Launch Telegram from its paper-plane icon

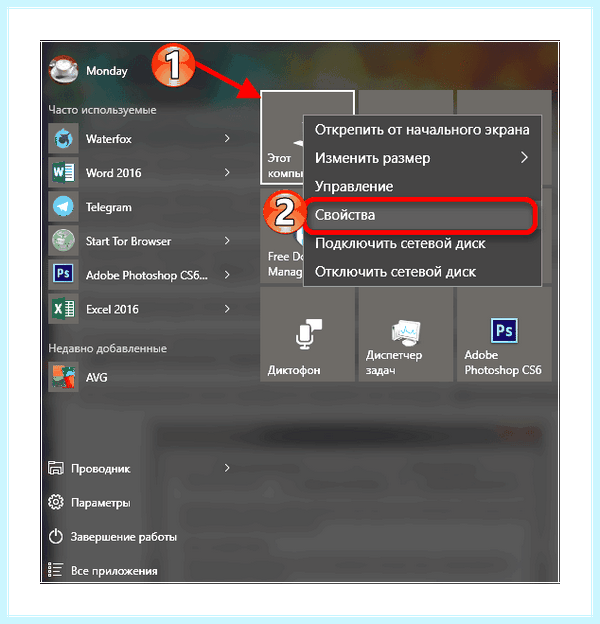pyautogui.click(x=63, y=207)
